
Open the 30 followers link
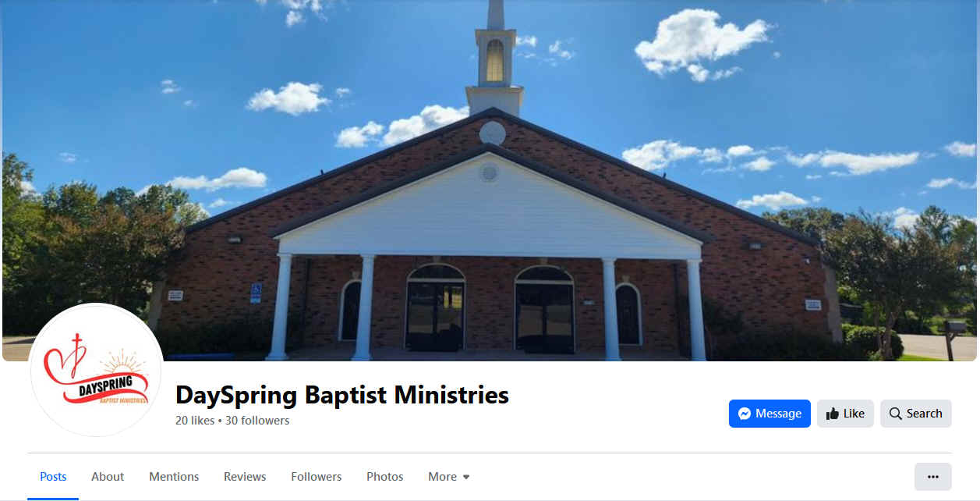[x=257, y=421]
